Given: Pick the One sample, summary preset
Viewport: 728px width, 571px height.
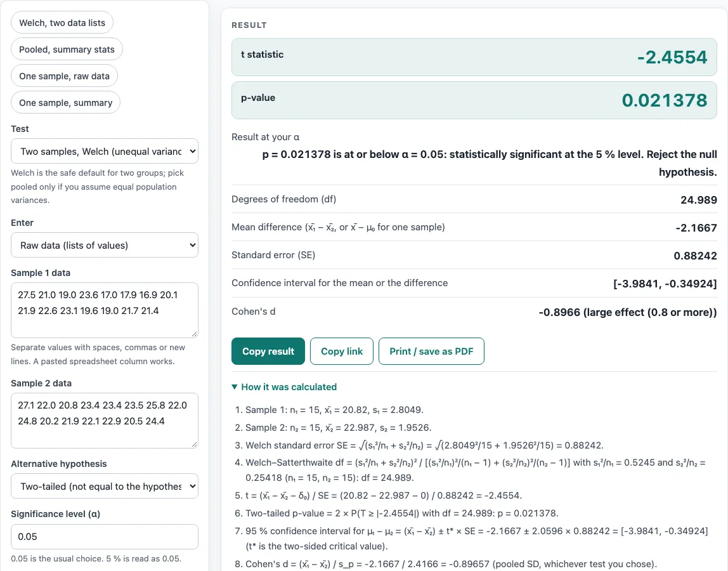Looking at the screenshot, I should 65,102.
